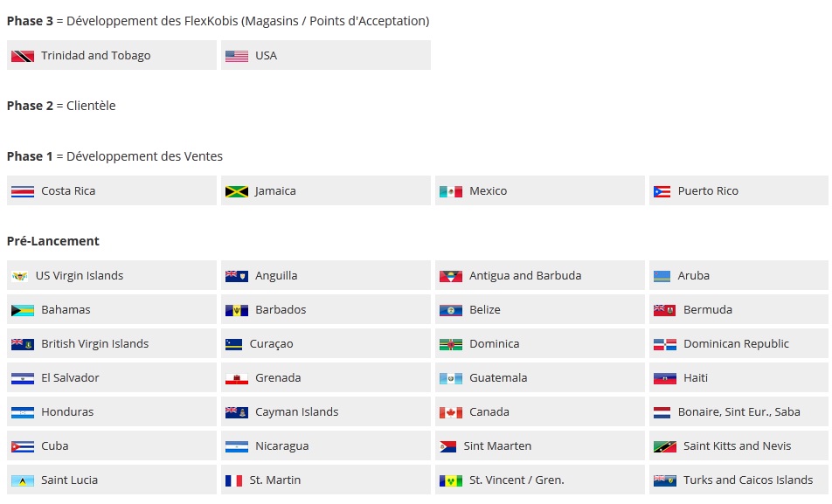Click the Puerto Rico flag icon
832x504 pixels.
point(662,191)
